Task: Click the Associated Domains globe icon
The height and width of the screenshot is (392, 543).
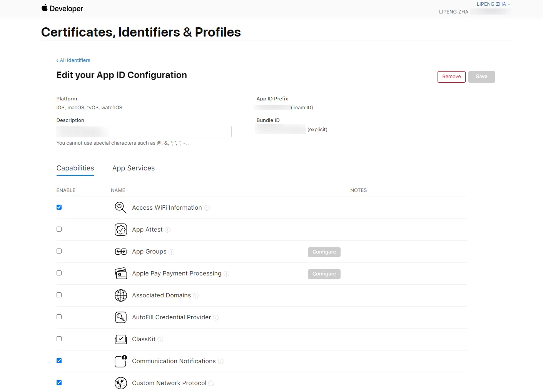Action: click(x=120, y=295)
